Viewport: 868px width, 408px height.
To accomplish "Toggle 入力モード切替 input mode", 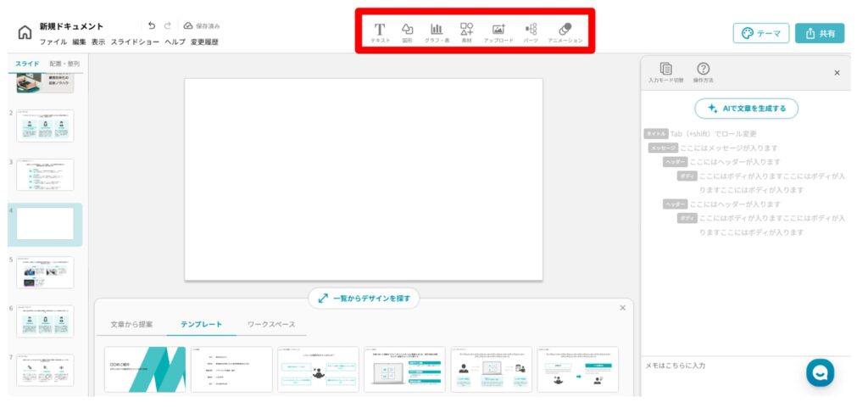I will pyautogui.click(x=665, y=70).
